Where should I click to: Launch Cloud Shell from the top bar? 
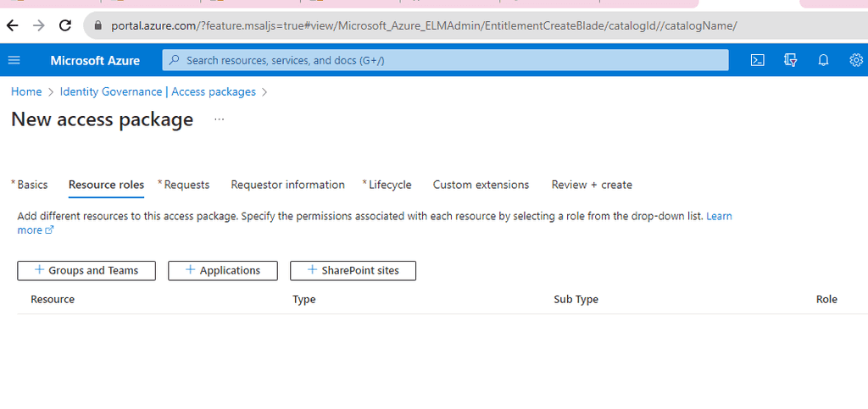coord(759,60)
